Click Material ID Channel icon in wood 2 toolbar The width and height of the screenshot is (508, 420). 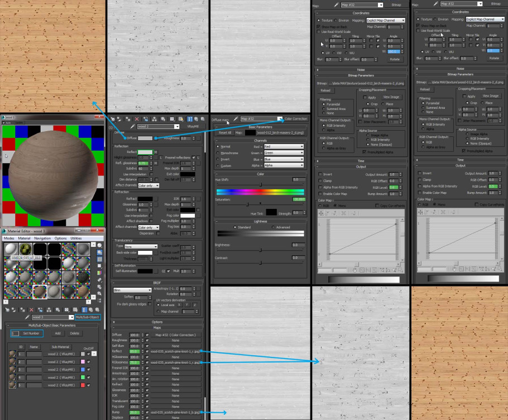point(172,120)
